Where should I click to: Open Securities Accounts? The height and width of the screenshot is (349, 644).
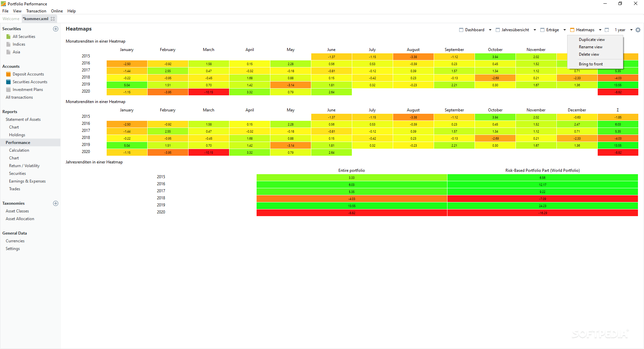(30, 82)
